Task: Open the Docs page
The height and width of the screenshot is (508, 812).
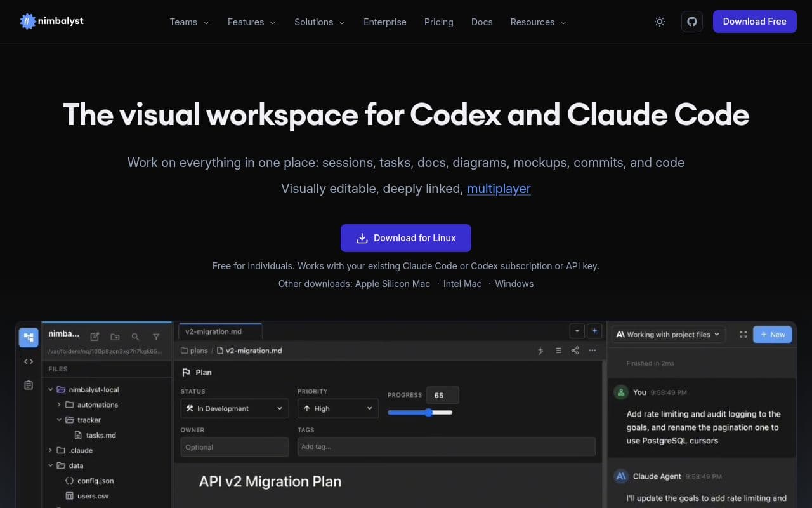Action: [482, 22]
